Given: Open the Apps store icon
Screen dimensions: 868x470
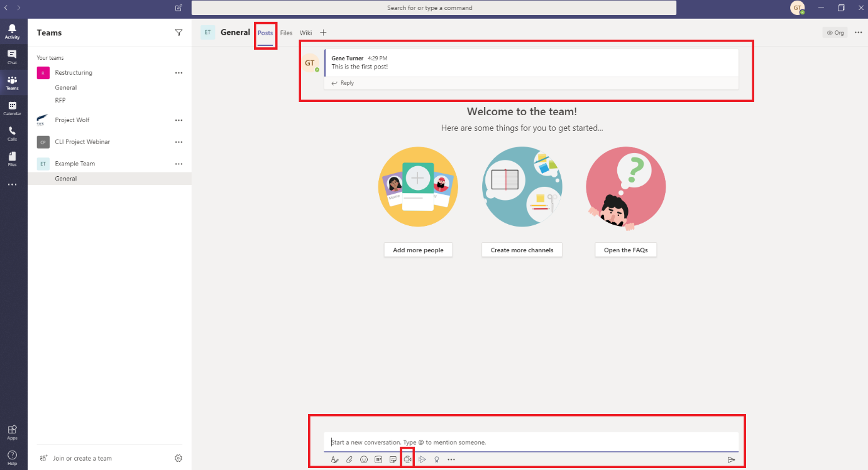Looking at the screenshot, I should point(12,432).
